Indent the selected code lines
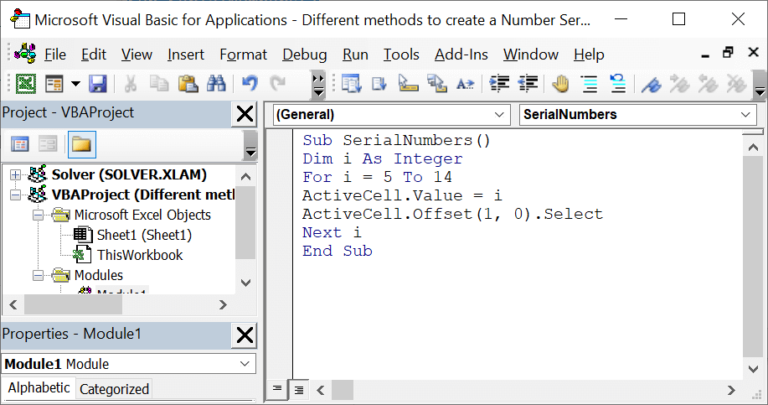This screenshot has width=768, height=405. 499,84
